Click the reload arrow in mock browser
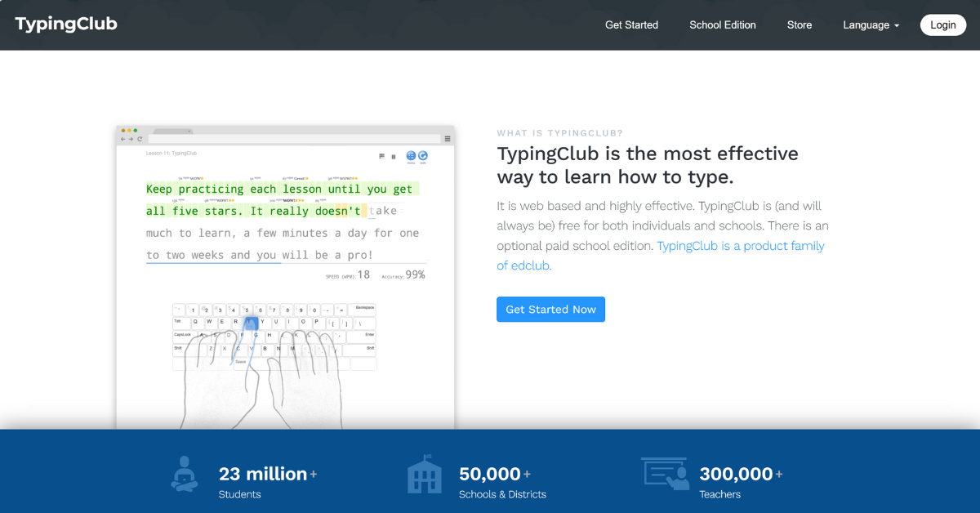Screen dimensions: 980x513 tap(140, 139)
